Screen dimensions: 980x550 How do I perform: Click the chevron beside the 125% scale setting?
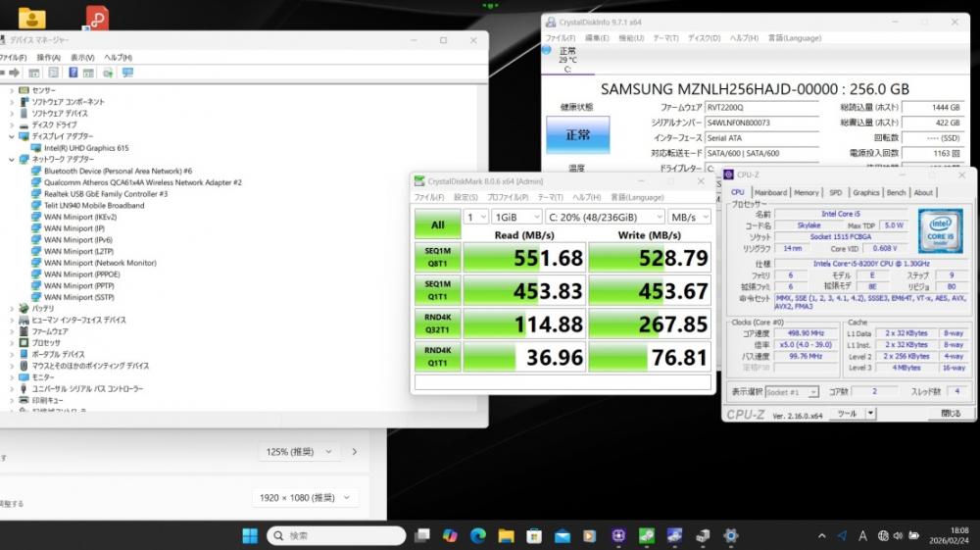pos(355,451)
